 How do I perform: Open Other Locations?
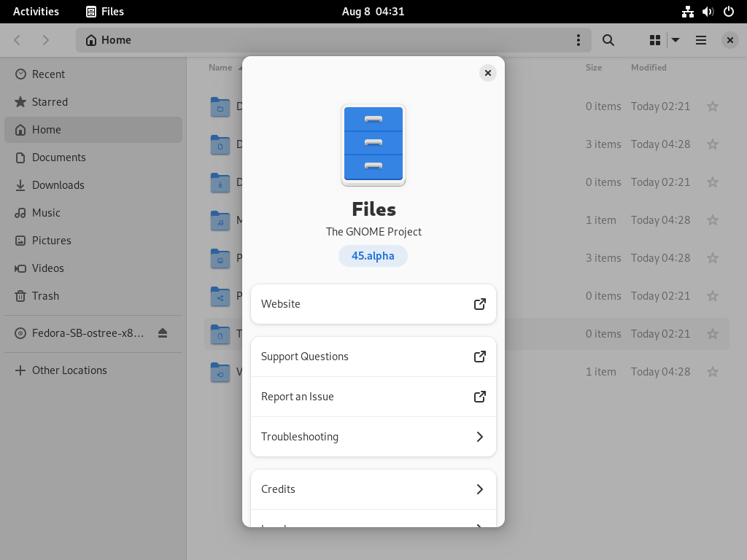pyautogui.click(x=93, y=370)
